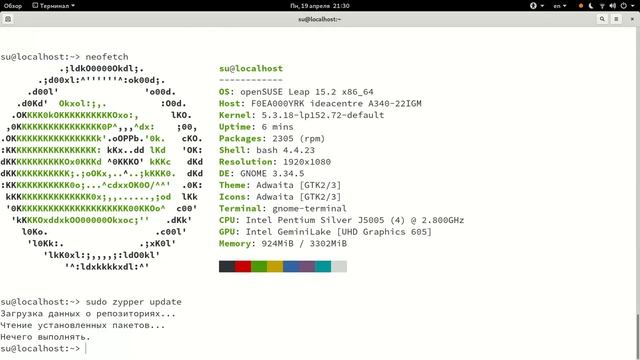The image size is (640, 360).
Task: Click the 'Нечего выполнять.' line
Action: click(45, 337)
